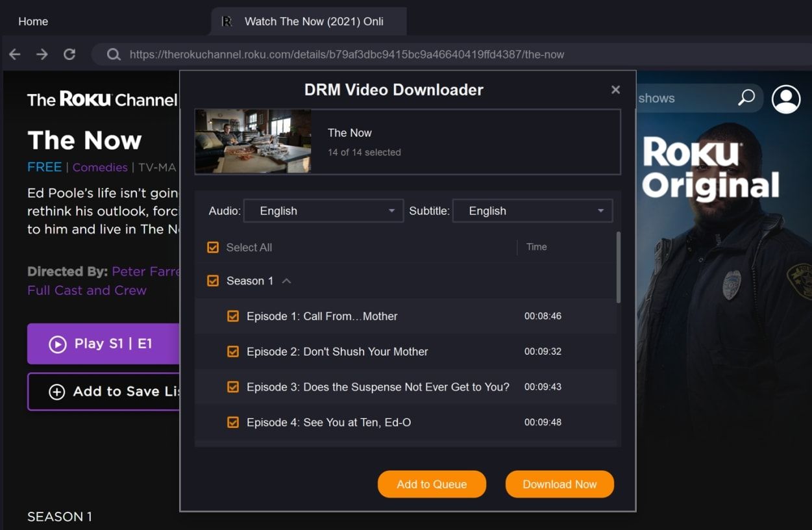
Task: Click the plus circle icon in Add to Save List
Action: [x=57, y=392]
